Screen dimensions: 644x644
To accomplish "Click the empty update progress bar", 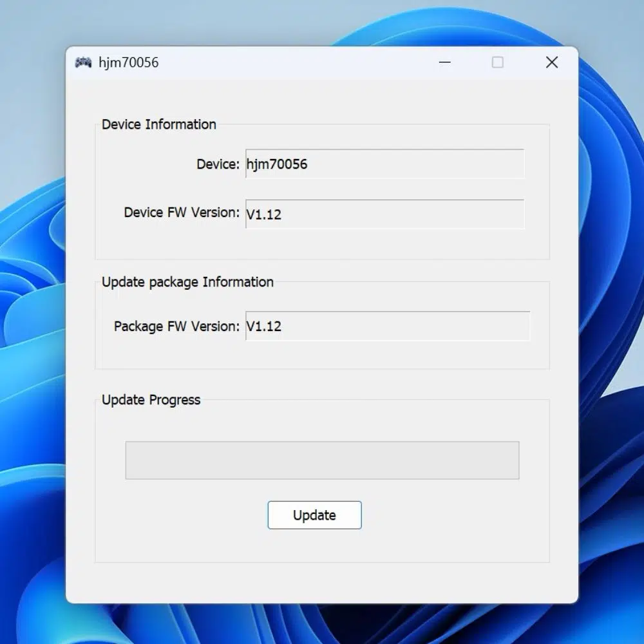I will pos(323,460).
